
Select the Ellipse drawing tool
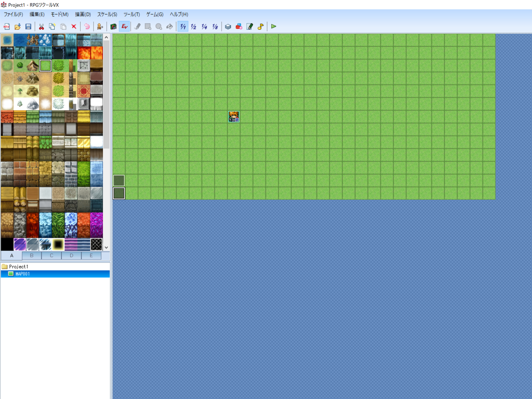pyautogui.click(x=159, y=27)
